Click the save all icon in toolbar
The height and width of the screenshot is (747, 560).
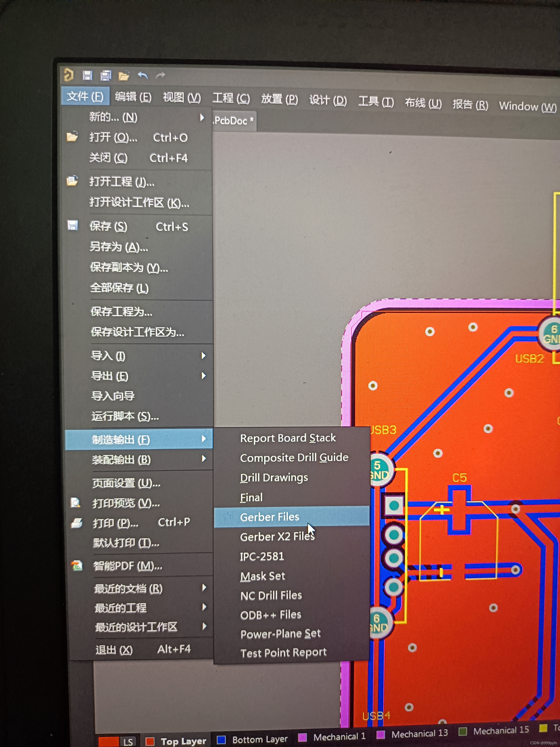pos(106,76)
